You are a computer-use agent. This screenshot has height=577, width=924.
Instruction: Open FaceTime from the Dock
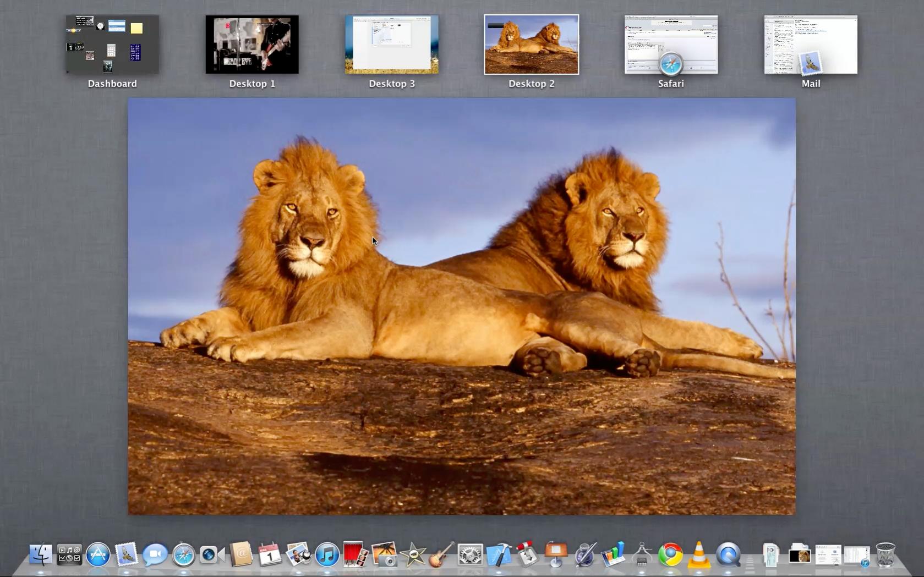pos(212,554)
